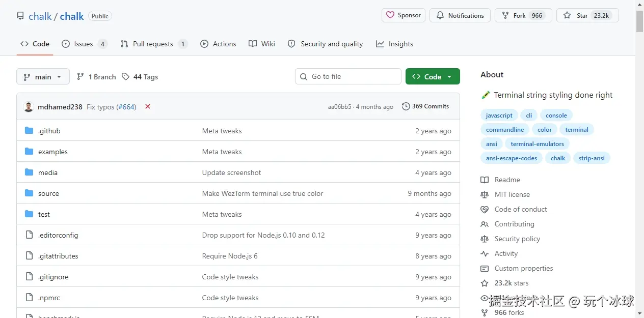644x318 pixels.
Task: Click the heart icon beside Code of conduct
Action: click(485, 209)
